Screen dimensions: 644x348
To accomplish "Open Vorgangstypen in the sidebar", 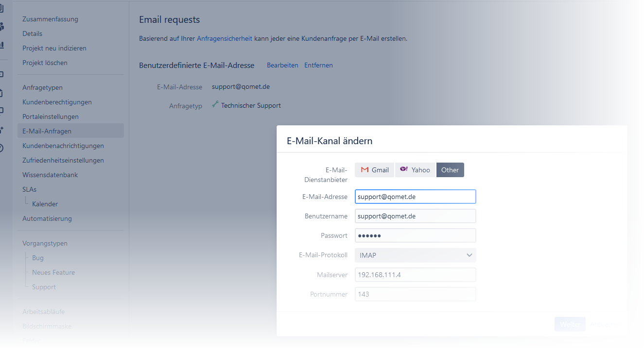I will tap(45, 244).
